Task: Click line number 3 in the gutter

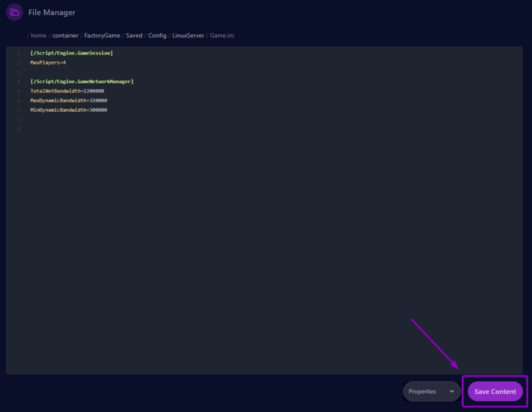Action: 18,72
